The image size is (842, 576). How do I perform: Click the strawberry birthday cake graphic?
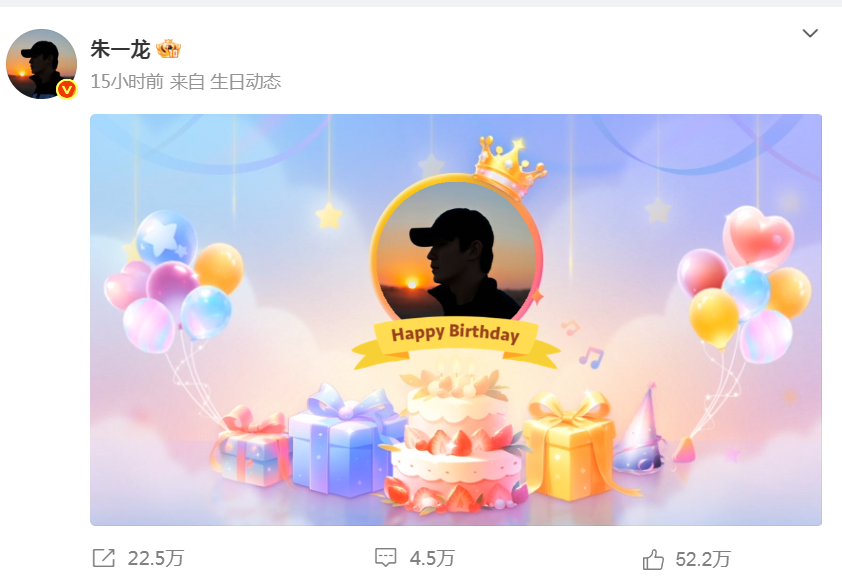[x=456, y=438]
